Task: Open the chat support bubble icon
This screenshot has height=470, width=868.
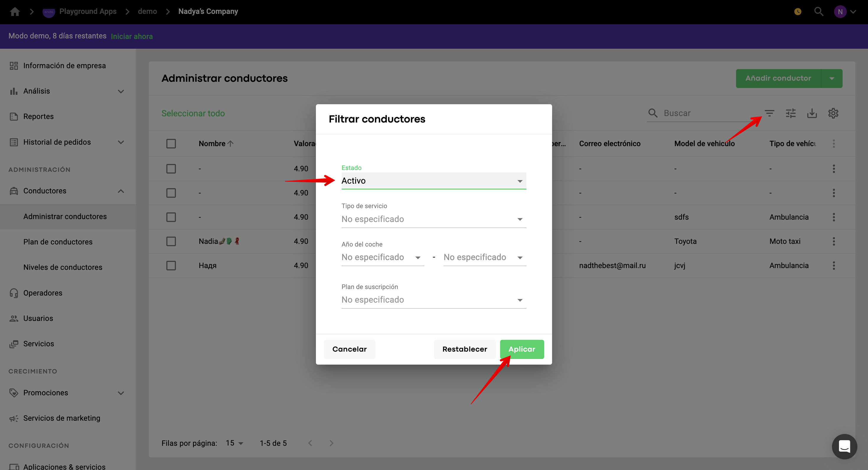Action: coord(844,446)
